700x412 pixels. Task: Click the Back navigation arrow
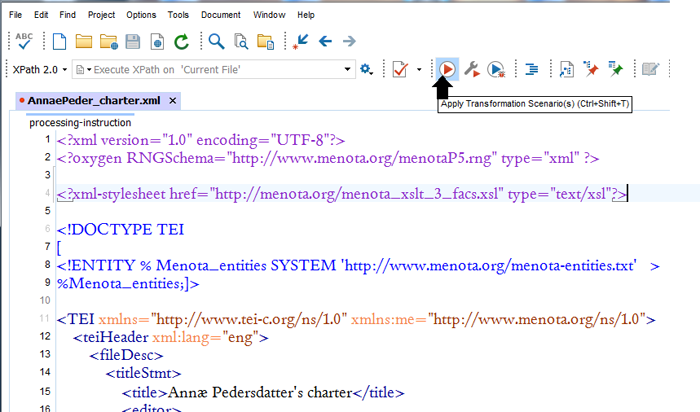(x=325, y=41)
